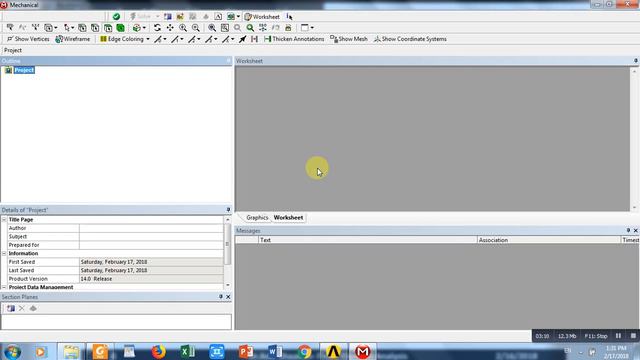Toggle Show Vertices

28,39
